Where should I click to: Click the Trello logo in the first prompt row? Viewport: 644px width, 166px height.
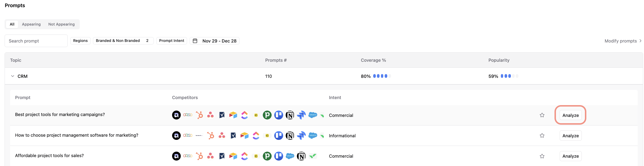279,115
